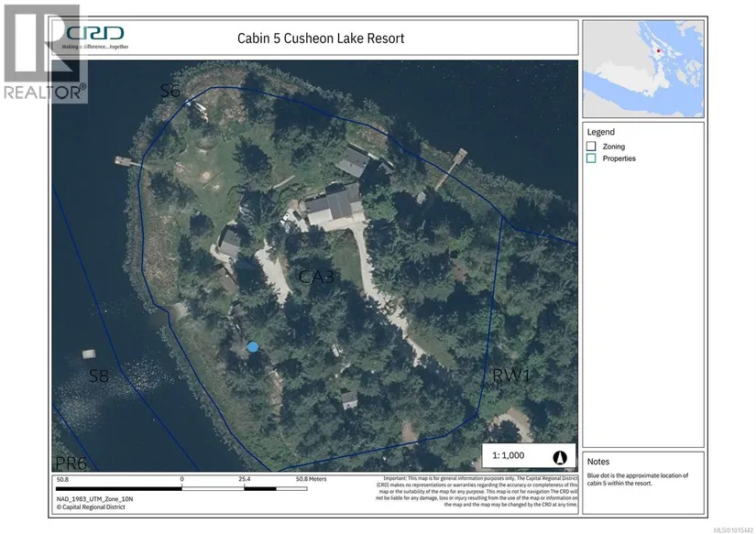Click the © Capital Regional District text
Image resolution: width=756 pixels, height=534 pixels.
(x=94, y=506)
